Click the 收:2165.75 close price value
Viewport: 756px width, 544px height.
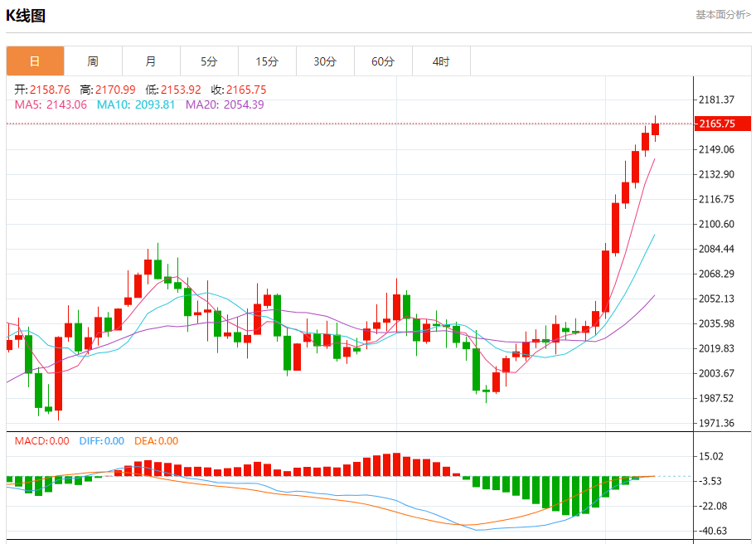[x=239, y=90]
